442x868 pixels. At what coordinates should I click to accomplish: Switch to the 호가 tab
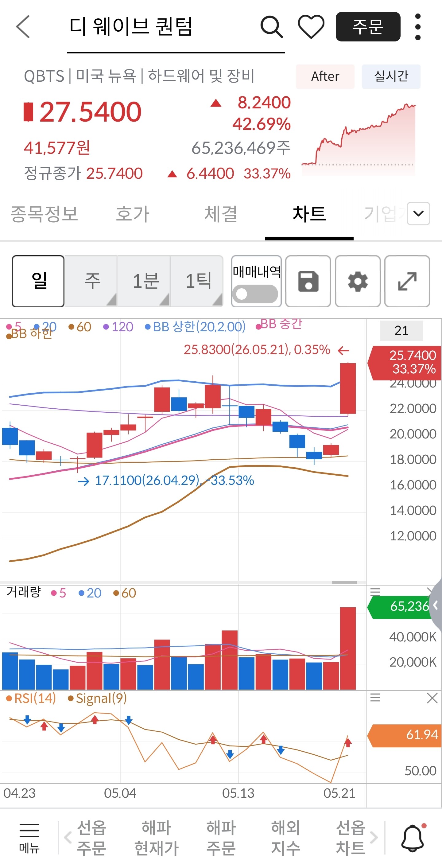[x=132, y=214]
